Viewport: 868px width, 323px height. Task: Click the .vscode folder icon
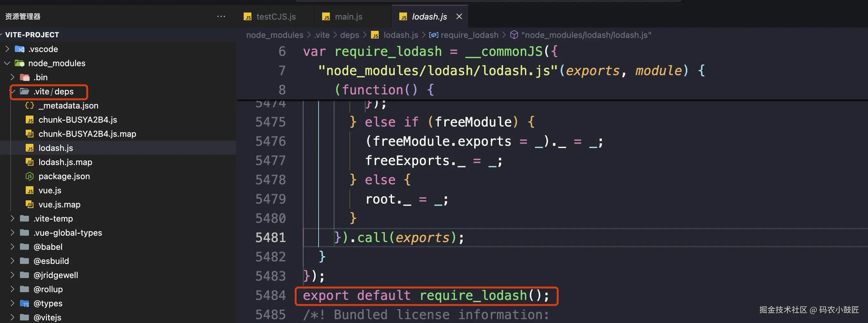tap(20, 49)
